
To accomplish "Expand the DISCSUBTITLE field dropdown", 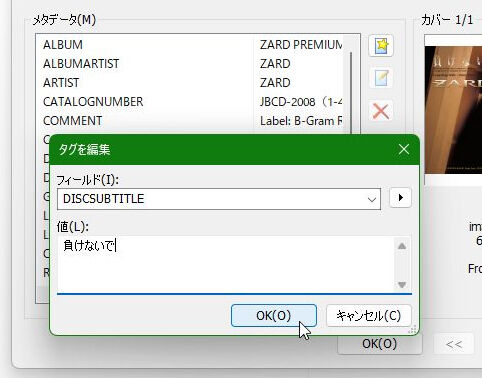I will [x=372, y=199].
